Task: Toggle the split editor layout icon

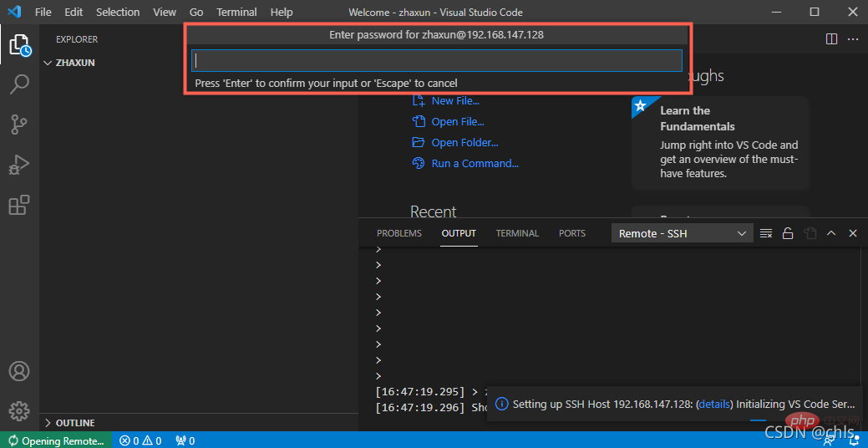Action: coord(831,39)
